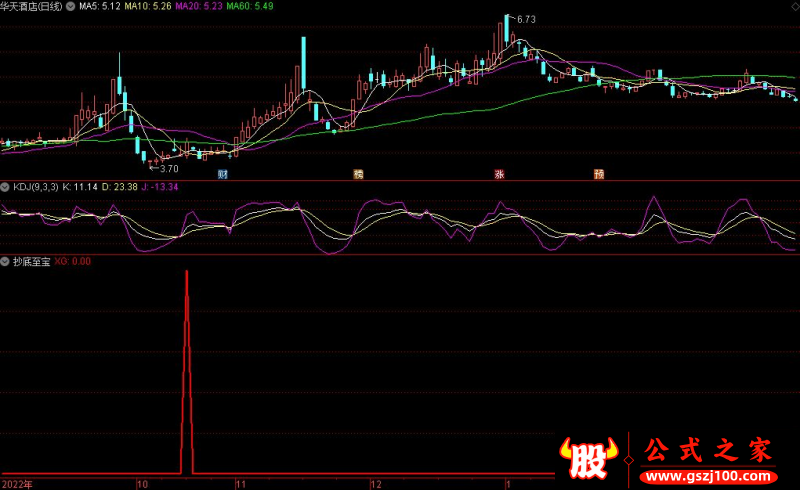Click the green MA60 indicator label
Image resolution: width=800 pixels, height=490 pixels.
tap(248, 6)
